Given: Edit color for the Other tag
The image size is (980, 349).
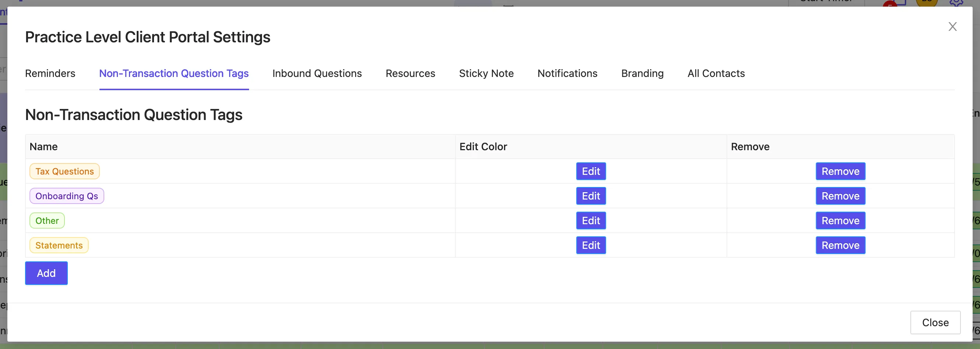Looking at the screenshot, I should click(591, 221).
